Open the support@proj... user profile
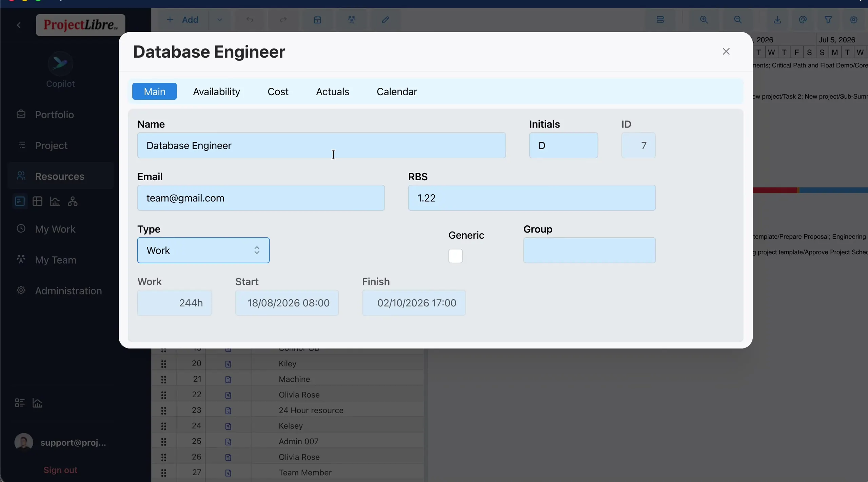Image resolution: width=868 pixels, height=482 pixels. click(61, 442)
